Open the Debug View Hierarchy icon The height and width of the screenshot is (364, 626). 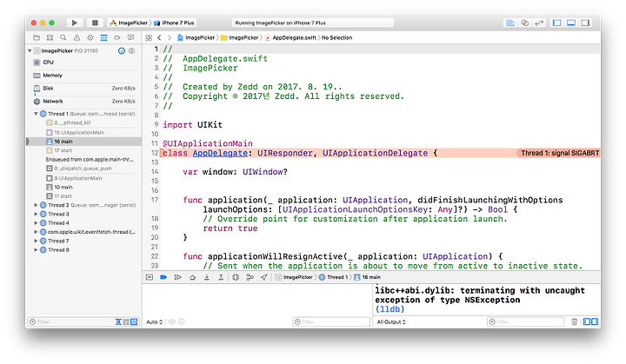tap(236, 277)
